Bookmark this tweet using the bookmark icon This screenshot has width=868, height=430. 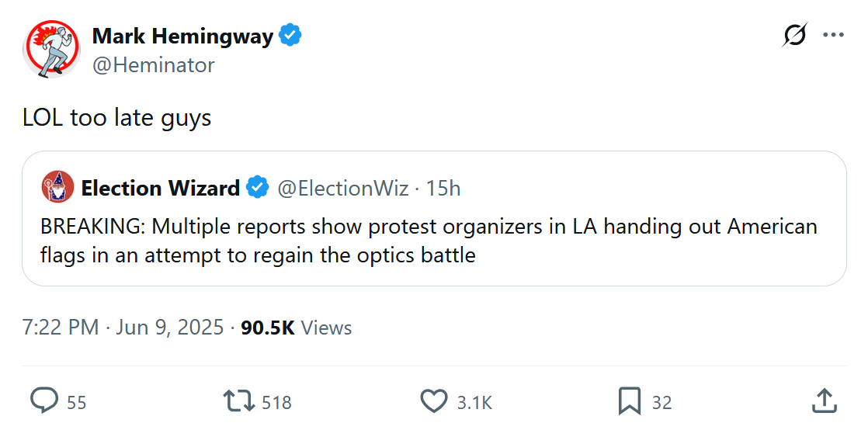pyautogui.click(x=628, y=401)
